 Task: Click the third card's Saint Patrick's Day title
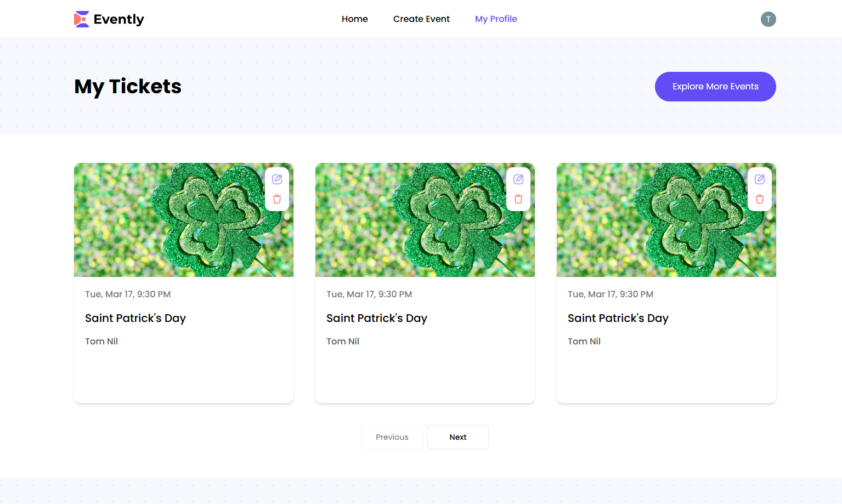[618, 318]
